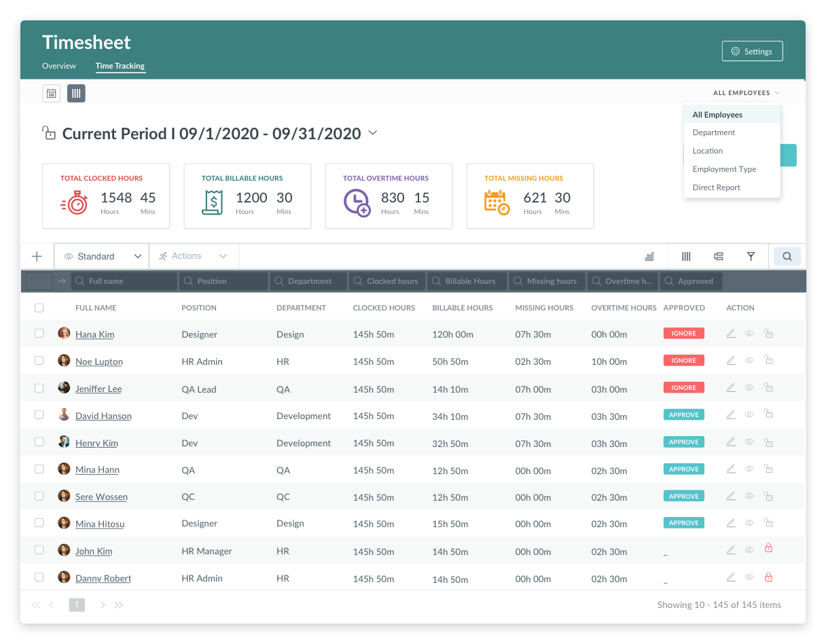Screen dimensions: 826x644
Task: Click the filter funnel icon
Action: (x=751, y=256)
